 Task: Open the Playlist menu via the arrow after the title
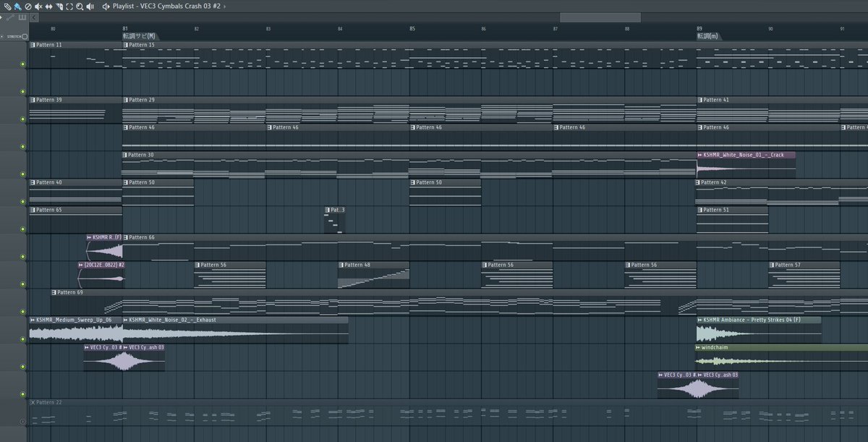point(224,6)
